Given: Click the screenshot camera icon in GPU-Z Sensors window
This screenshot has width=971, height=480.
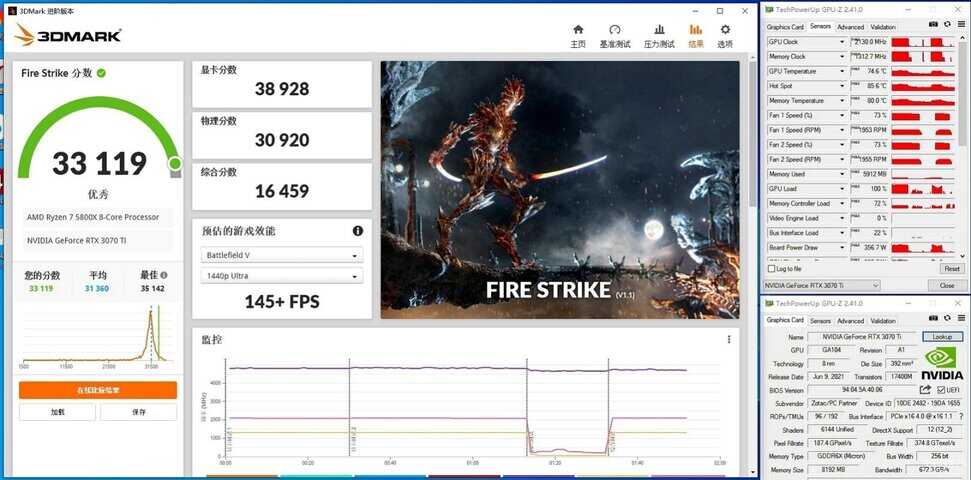Looking at the screenshot, I should click(933, 24).
